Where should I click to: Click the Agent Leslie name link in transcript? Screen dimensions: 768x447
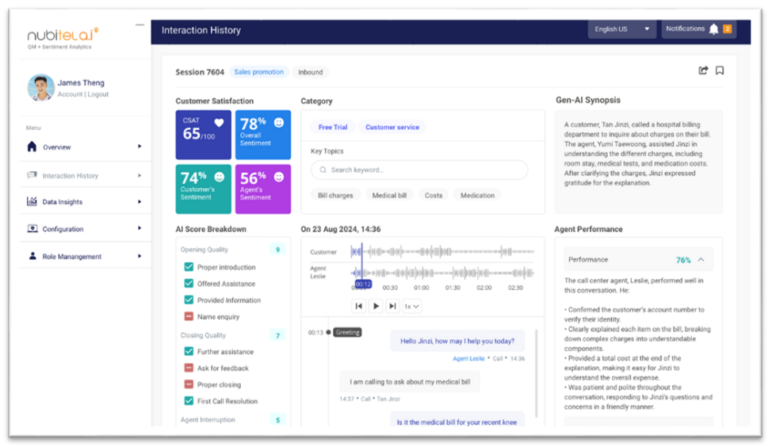[x=468, y=358]
